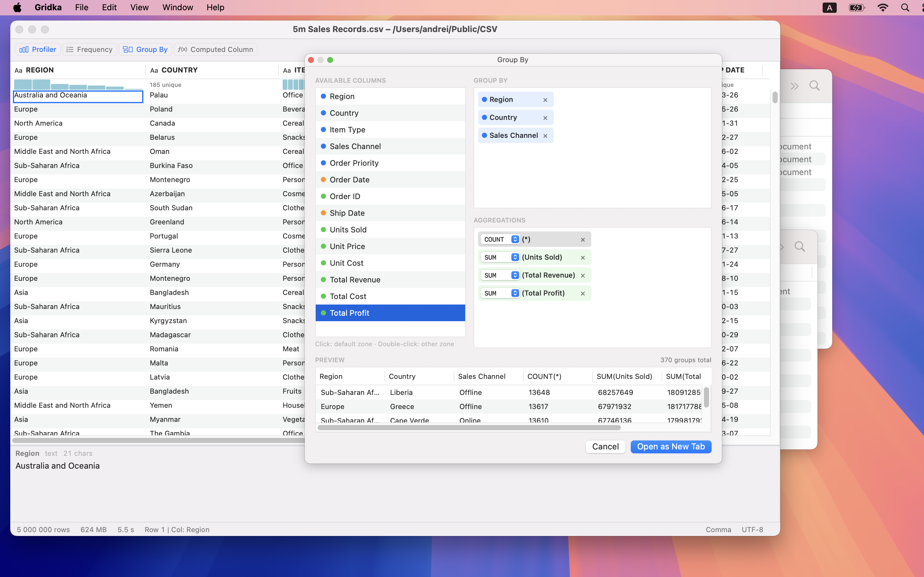Select Item Type in Available Columns

(347, 130)
